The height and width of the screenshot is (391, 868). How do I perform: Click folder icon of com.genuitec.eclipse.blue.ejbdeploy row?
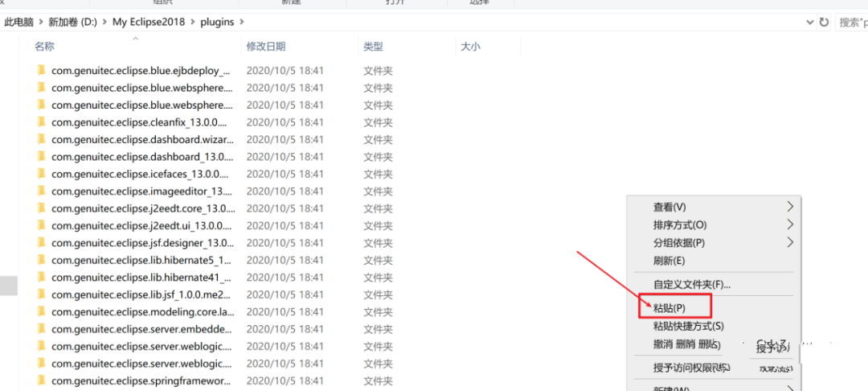[40, 70]
